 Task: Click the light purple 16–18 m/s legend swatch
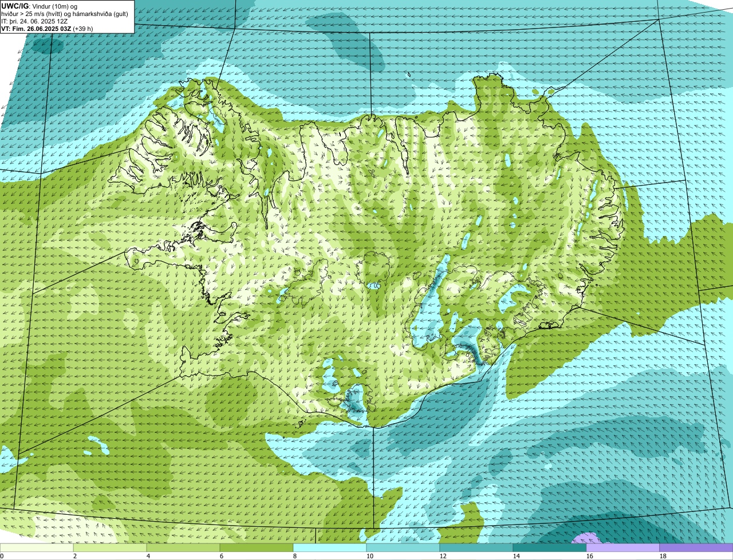coord(623,548)
